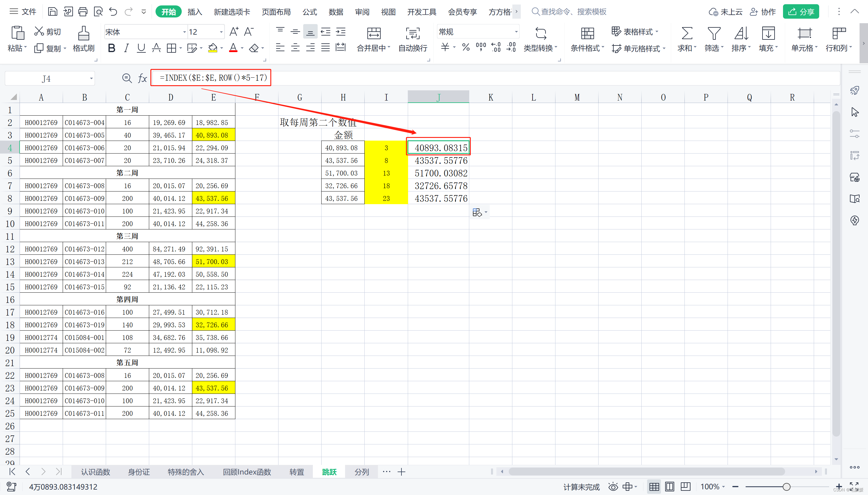Image resolution: width=868 pixels, height=495 pixels.
Task: Click the rocket icon in right sidebar
Action: point(854,90)
